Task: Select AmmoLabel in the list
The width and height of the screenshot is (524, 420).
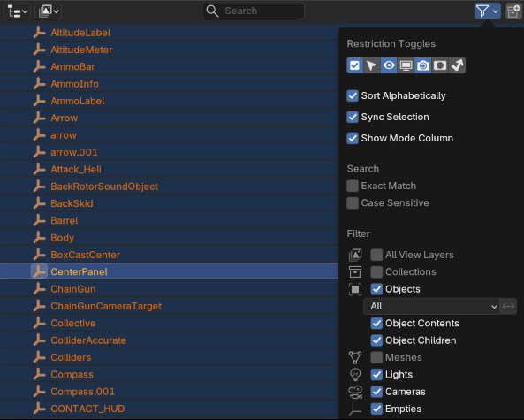Action: click(78, 101)
